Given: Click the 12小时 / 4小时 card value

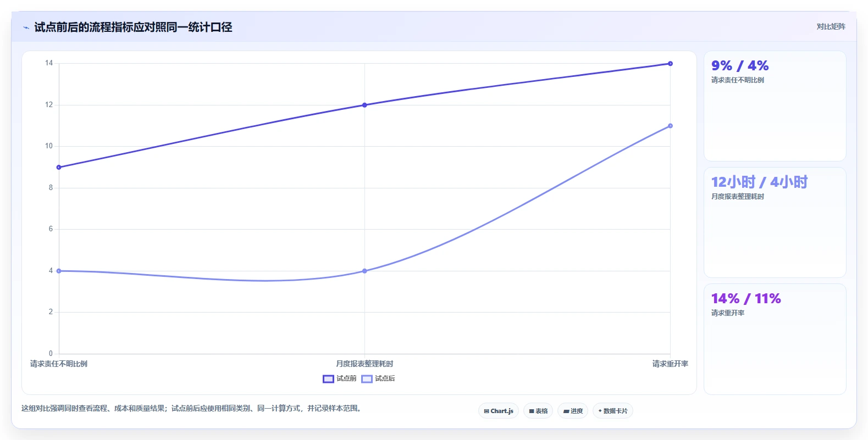Looking at the screenshot, I should pyautogui.click(x=759, y=182).
